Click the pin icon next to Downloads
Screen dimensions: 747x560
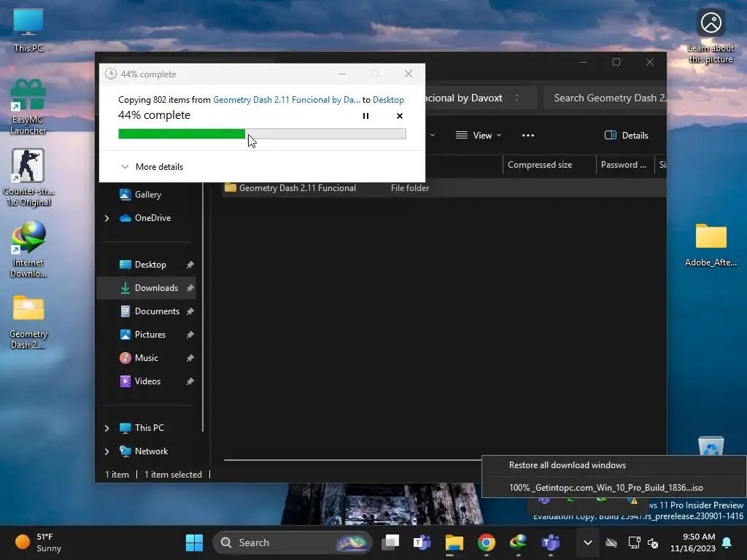[x=190, y=288]
